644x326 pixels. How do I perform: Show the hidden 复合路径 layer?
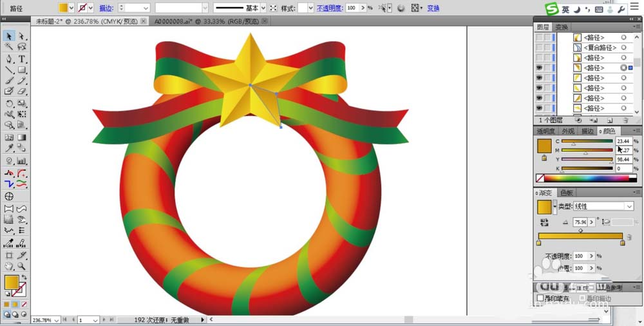539,48
